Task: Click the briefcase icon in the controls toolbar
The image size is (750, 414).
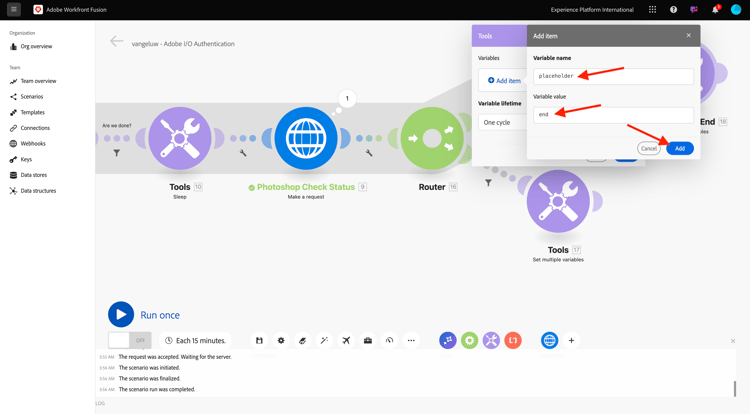Action: click(x=368, y=340)
